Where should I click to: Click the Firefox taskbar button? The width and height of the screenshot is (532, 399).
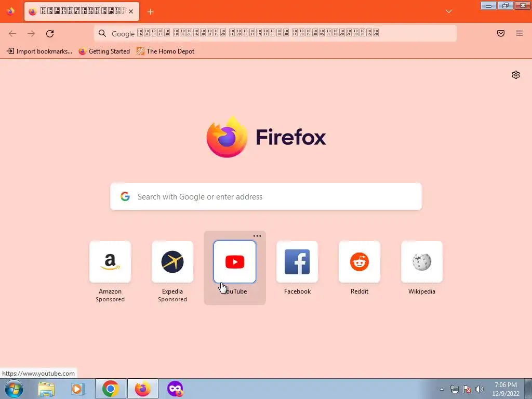click(x=142, y=389)
